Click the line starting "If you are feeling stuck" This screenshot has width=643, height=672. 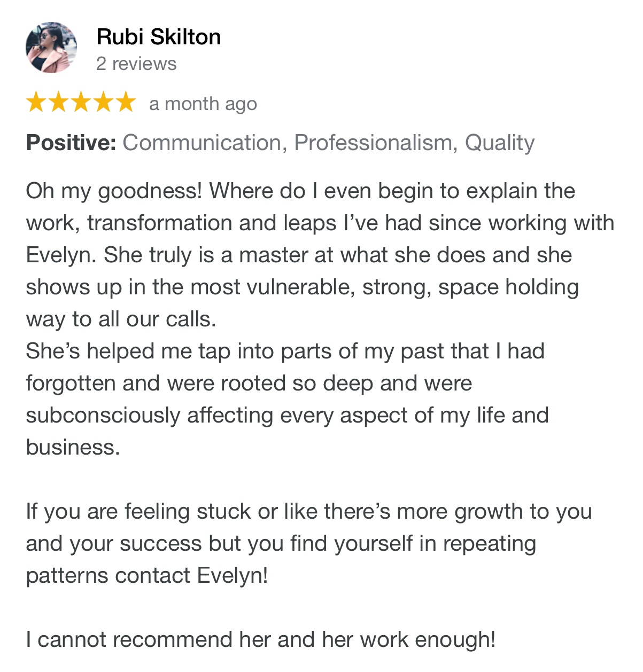(x=308, y=511)
